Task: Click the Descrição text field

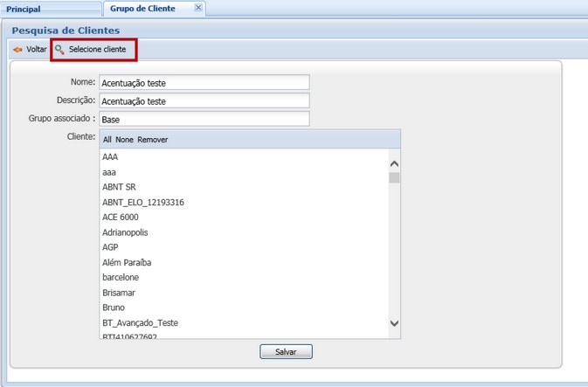Action: [x=204, y=100]
